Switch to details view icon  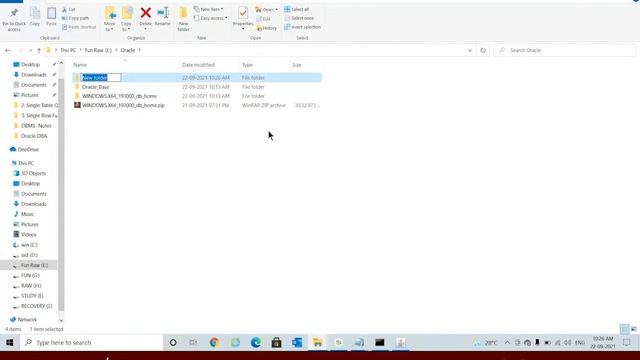(624, 329)
